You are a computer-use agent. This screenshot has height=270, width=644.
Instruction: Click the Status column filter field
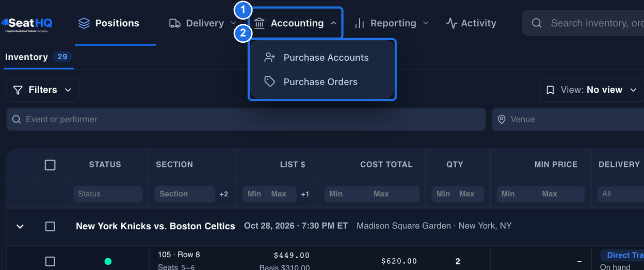pos(108,194)
